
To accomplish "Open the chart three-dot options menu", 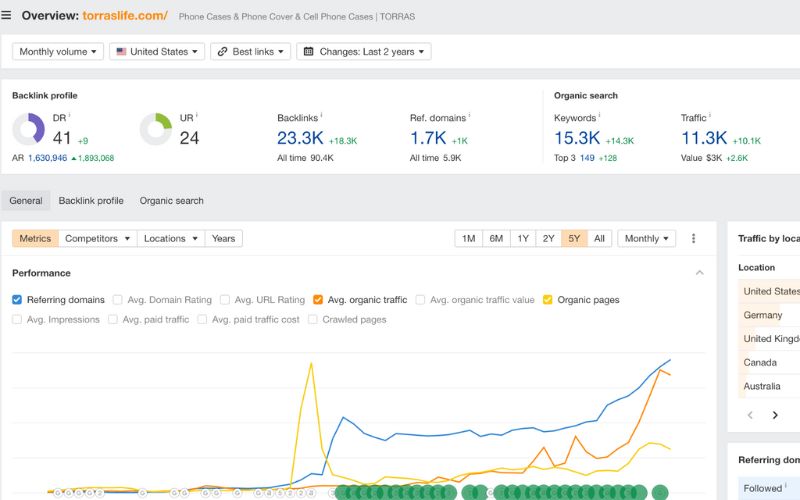I will pos(693,238).
